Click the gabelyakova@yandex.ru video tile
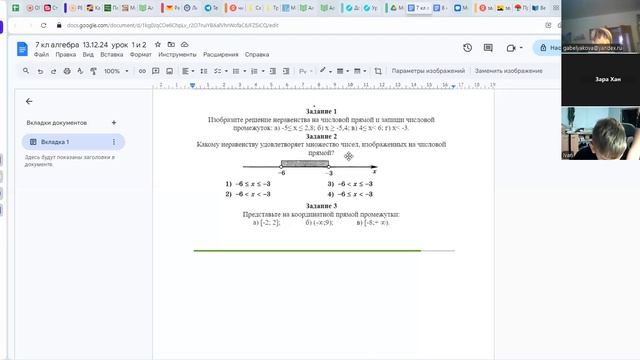 600,26
